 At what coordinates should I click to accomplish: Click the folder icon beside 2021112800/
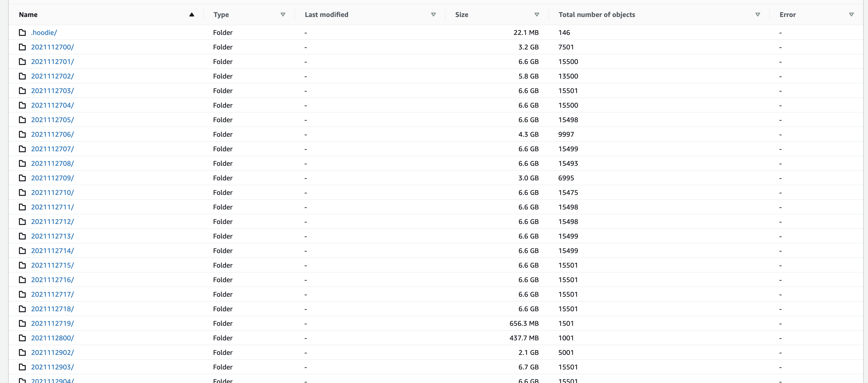coord(22,338)
